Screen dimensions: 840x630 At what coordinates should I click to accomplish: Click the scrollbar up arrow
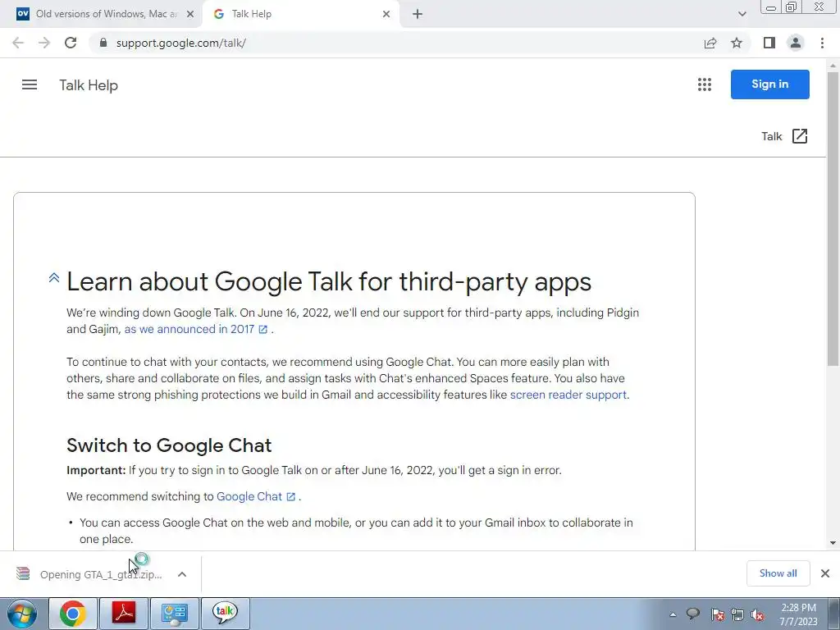[x=833, y=66]
